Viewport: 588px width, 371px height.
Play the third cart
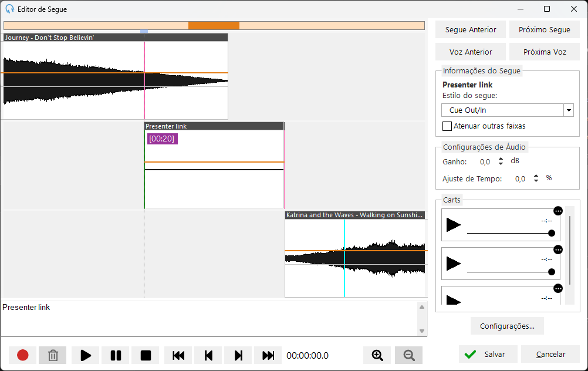454,300
